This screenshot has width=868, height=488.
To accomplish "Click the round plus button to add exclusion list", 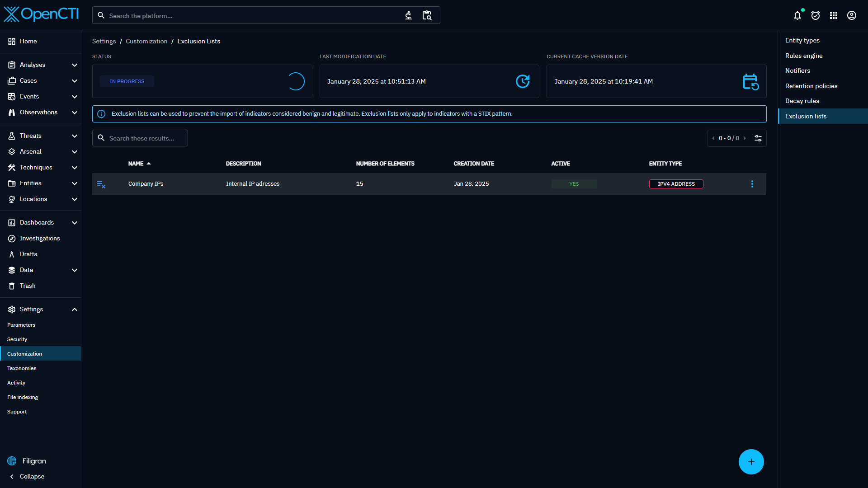I will click(x=751, y=462).
